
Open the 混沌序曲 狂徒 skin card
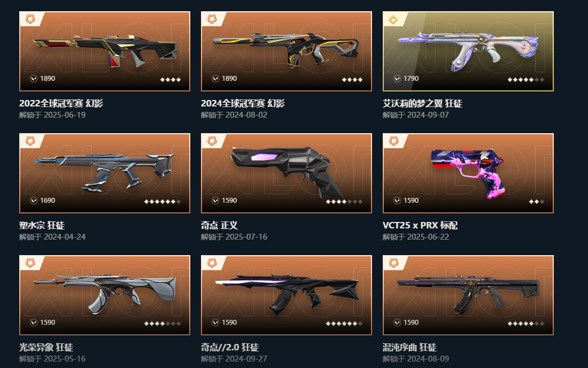coord(468,295)
